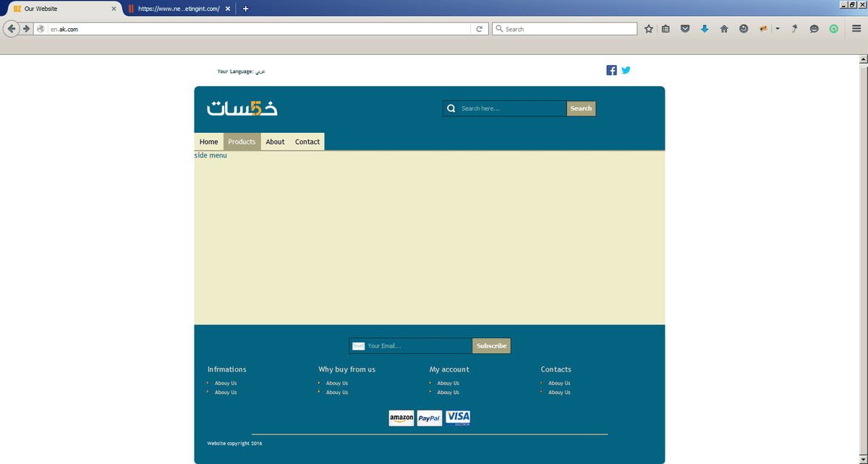The height and width of the screenshot is (464, 868).
Task: Open the Contact menu item
Action: pos(307,142)
